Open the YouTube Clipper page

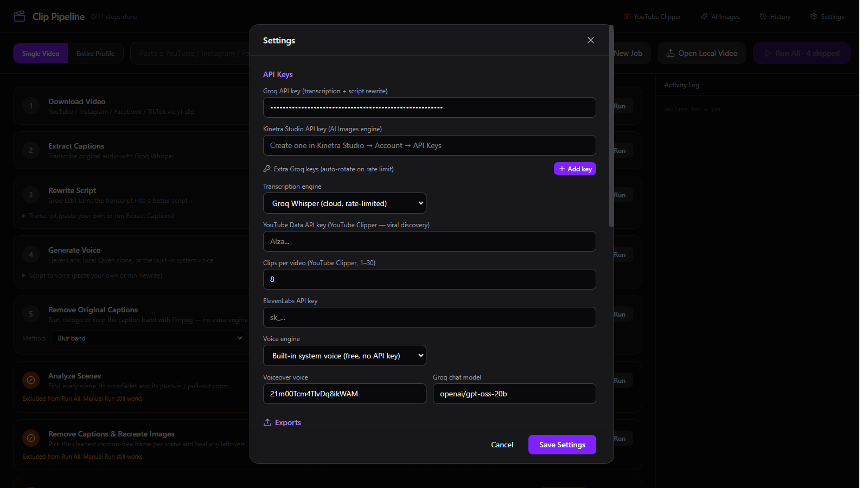point(652,17)
